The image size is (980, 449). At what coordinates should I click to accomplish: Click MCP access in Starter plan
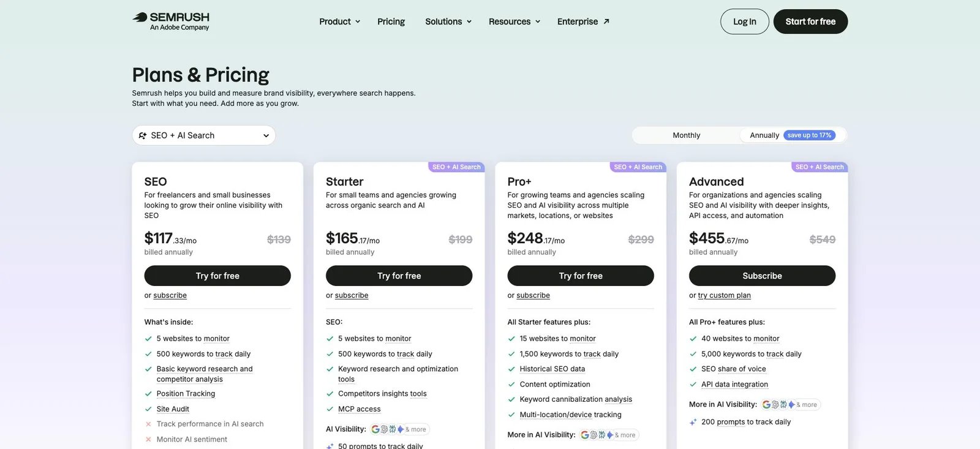359,409
